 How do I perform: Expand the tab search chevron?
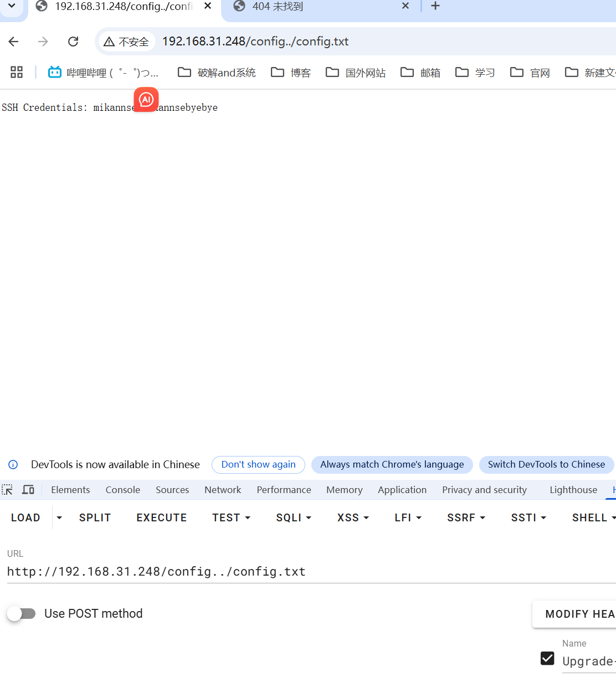click(12, 6)
